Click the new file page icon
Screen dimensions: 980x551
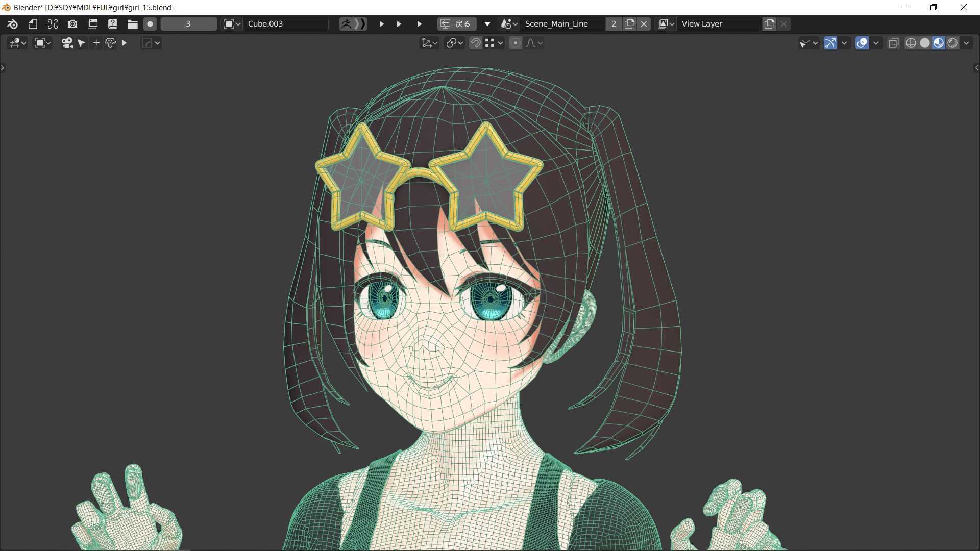tap(33, 24)
